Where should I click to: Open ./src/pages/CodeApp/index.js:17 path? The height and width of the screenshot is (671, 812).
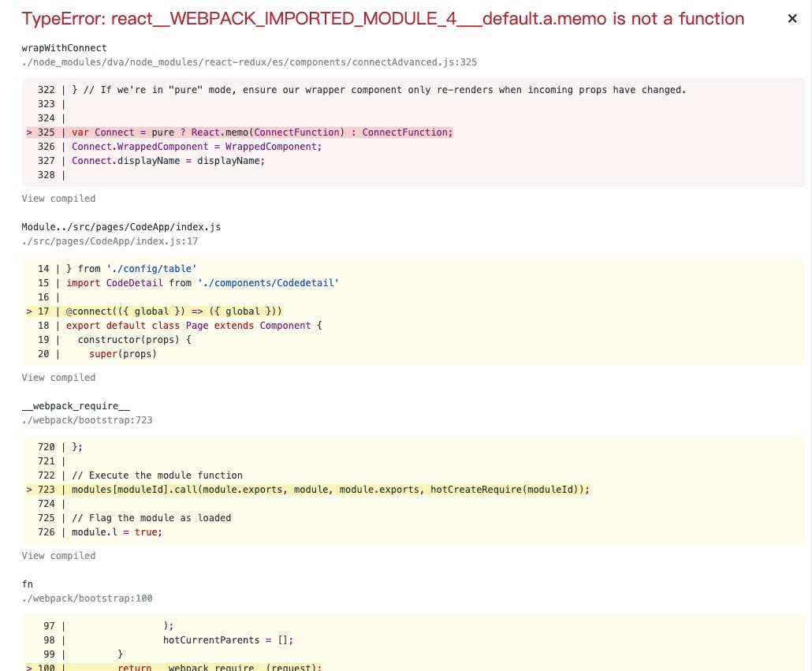(110, 241)
